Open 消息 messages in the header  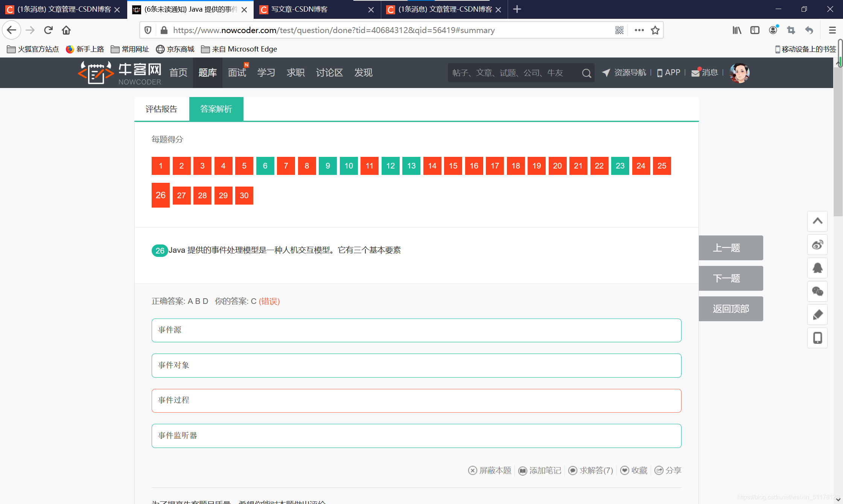tap(705, 73)
